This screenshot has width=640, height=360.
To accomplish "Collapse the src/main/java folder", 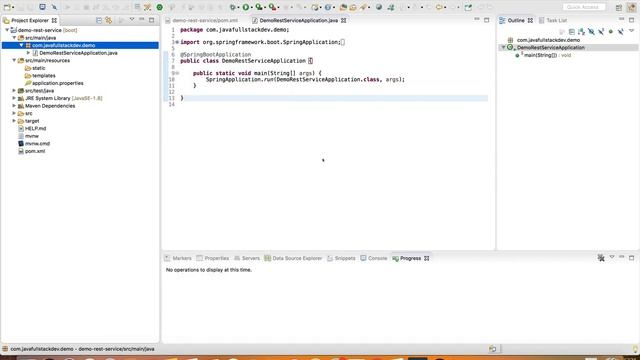I will (x=14, y=38).
